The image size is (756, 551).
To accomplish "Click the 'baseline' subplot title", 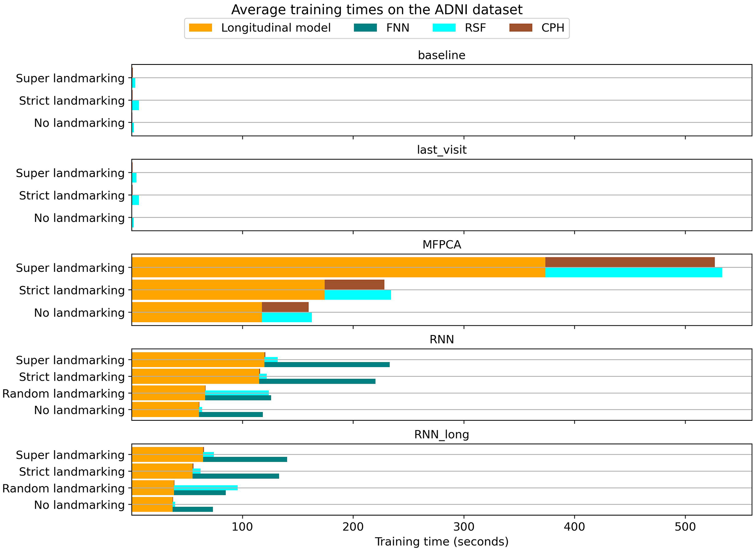I will click(442, 55).
